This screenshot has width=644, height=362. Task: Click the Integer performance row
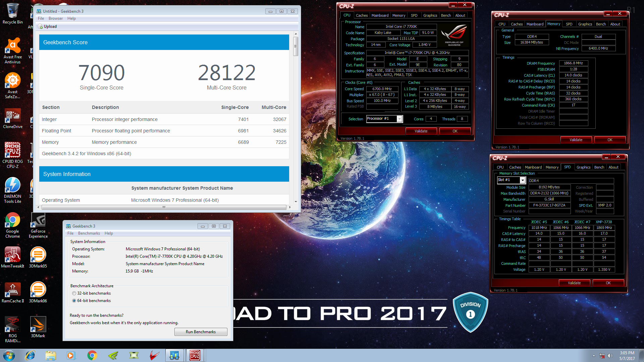click(x=164, y=119)
